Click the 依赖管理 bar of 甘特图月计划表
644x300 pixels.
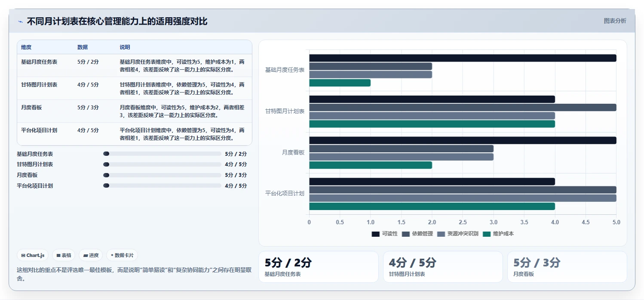pos(463,108)
